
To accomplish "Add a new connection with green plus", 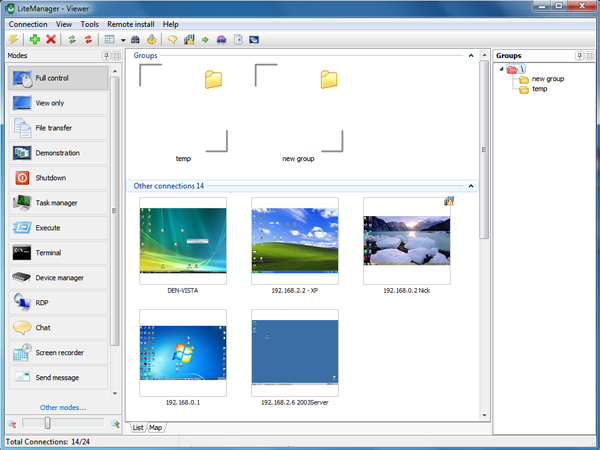I will [x=35, y=39].
